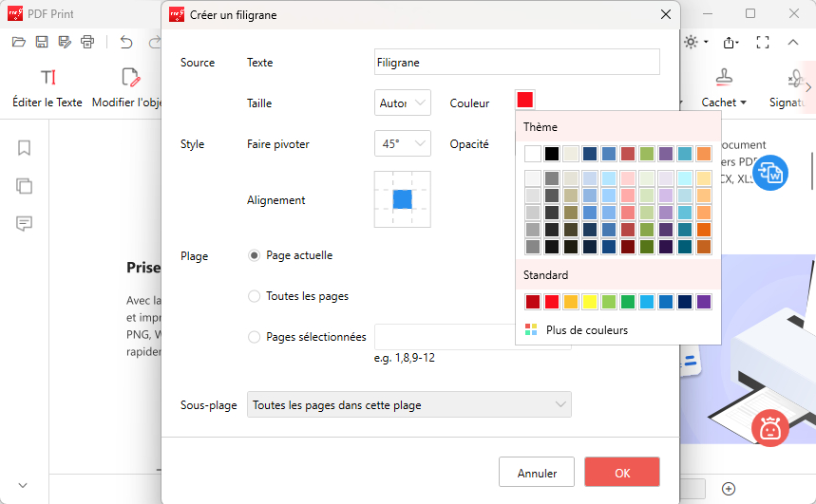Click the Filigrane text input field
Screen dimensions: 816x504
[517, 63]
